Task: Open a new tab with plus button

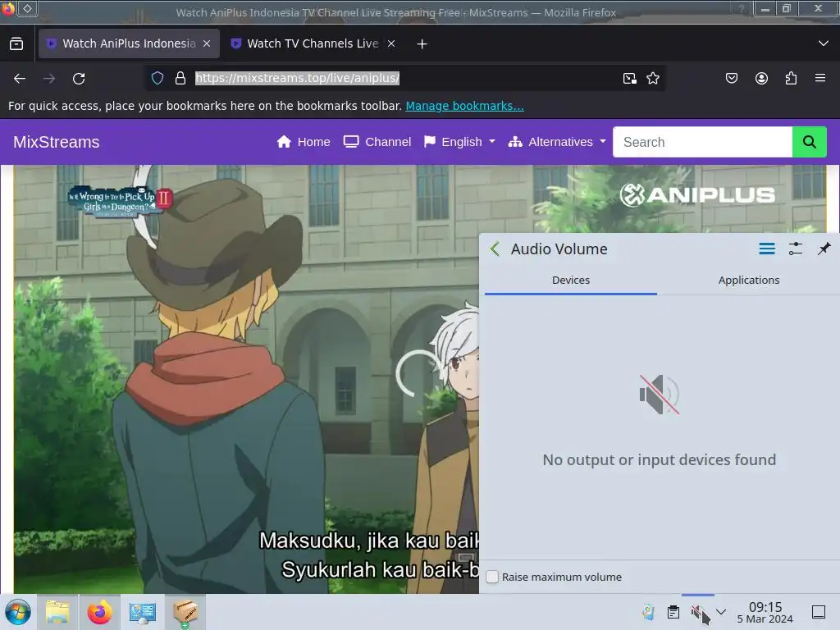Action: pyautogui.click(x=422, y=44)
